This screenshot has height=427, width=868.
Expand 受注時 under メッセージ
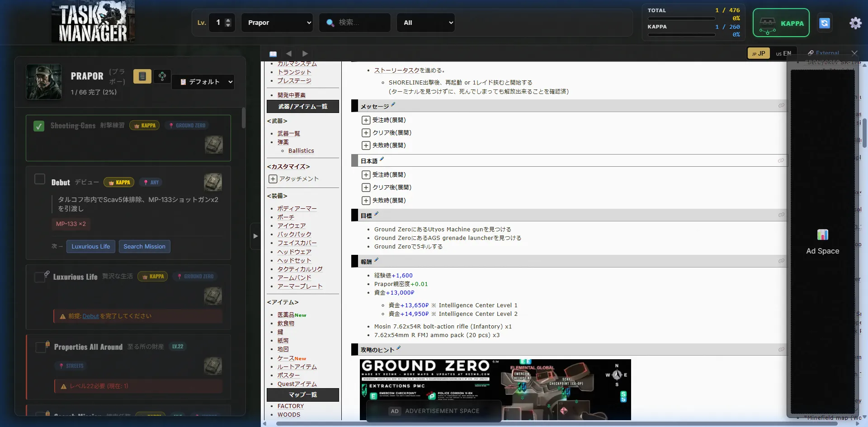366,120
